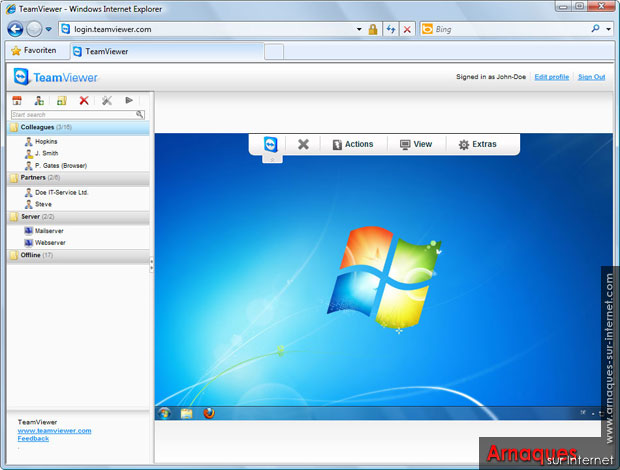620x470 pixels.
Task: Click the red X delete icon in the contacts toolbar
Action: click(84, 100)
